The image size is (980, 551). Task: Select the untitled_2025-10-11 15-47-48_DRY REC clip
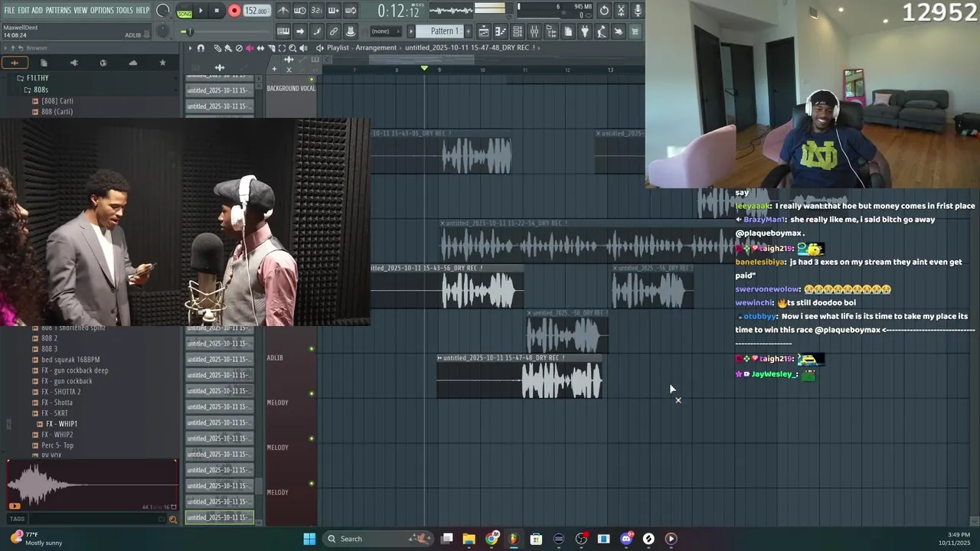(x=519, y=377)
